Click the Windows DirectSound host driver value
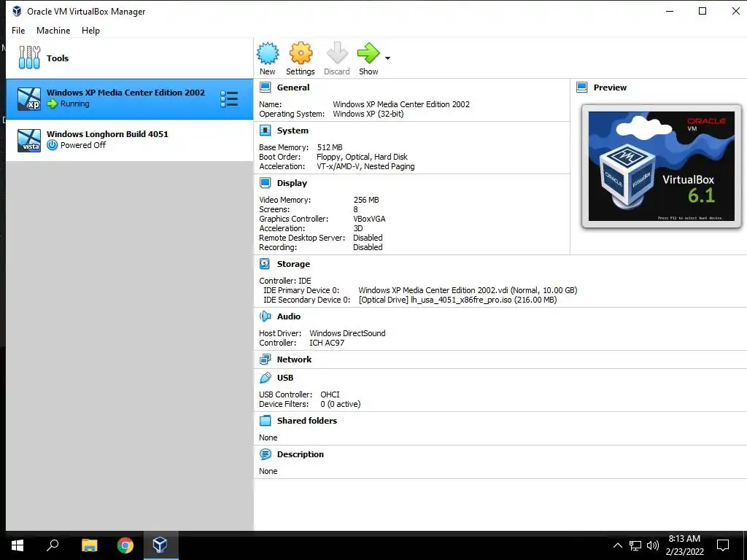Viewport: 747px width, 560px height. [x=347, y=333]
